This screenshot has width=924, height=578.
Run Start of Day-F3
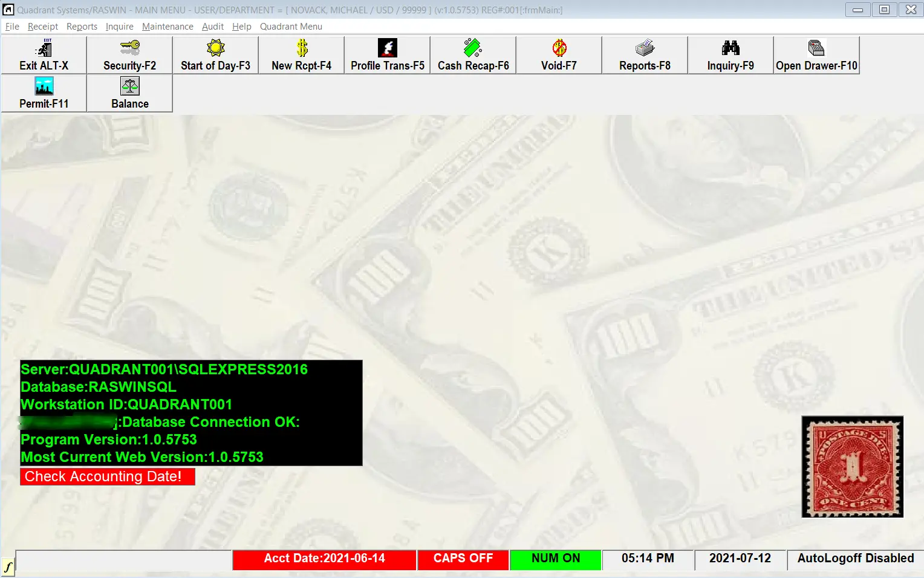[x=215, y=55]
